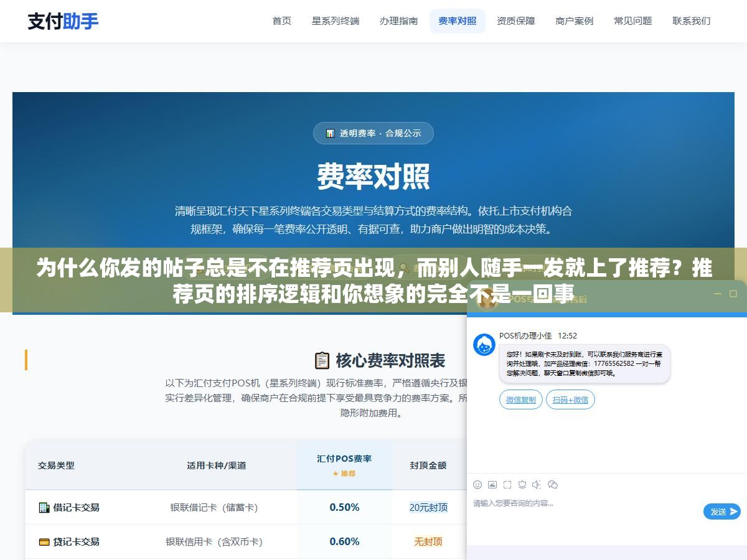Open the 首页 nav item
This screenshot has width=747, height=560.
282,21
